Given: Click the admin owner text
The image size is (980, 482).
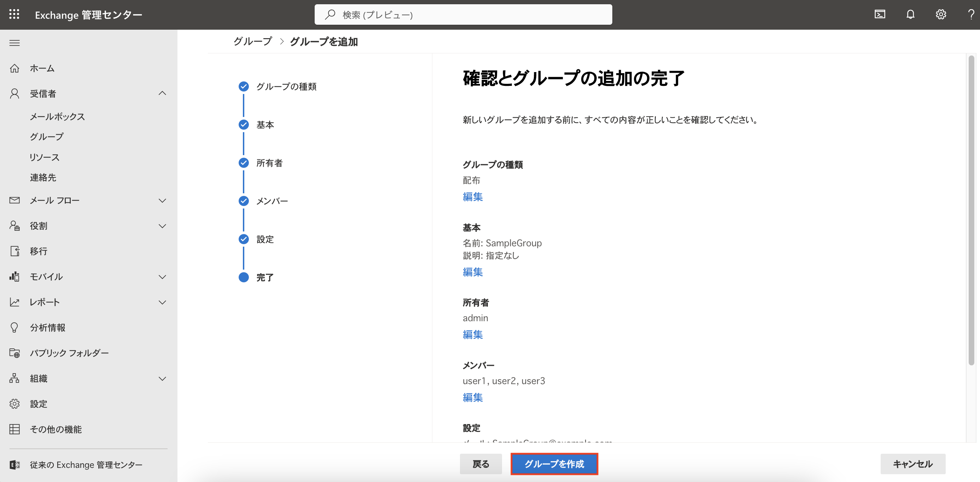Looking at the screenshot, I should pyautogui.click(x=475, y=318).
